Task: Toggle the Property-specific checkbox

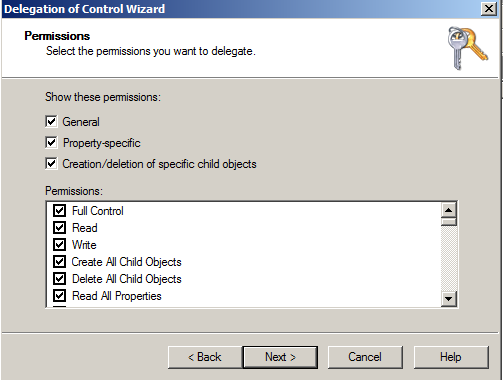Action: tap(51, 143)
